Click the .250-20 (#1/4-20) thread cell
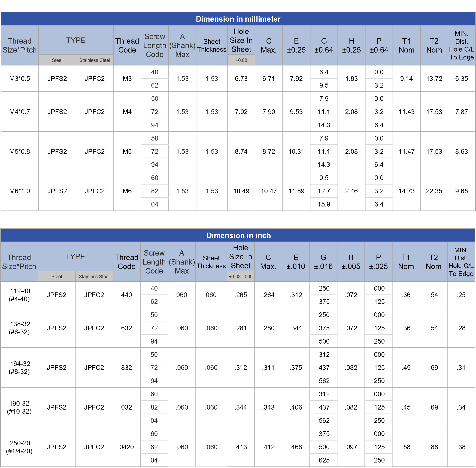The image size is (476, 468). coord(19,447)
